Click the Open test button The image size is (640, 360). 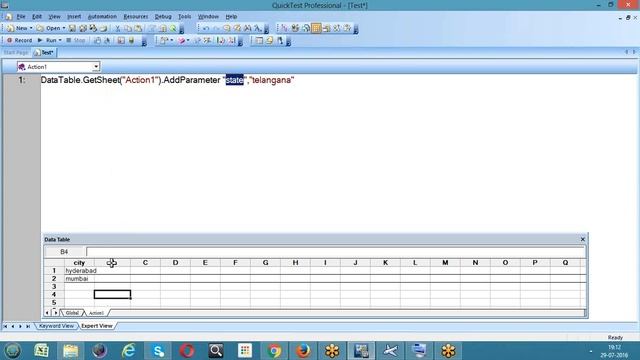pyautogui.click(x=48, y=28)
